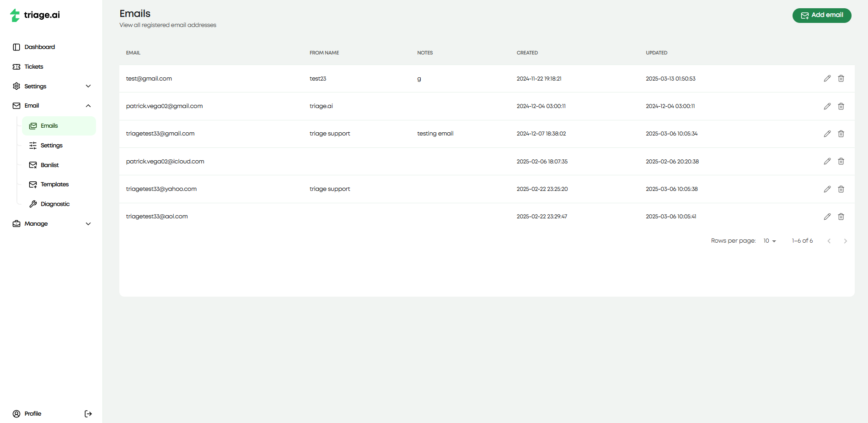Click the Templates envelope icon
Image resolution: width=868 pixels, height=423 pixels.
pos(33,184)
